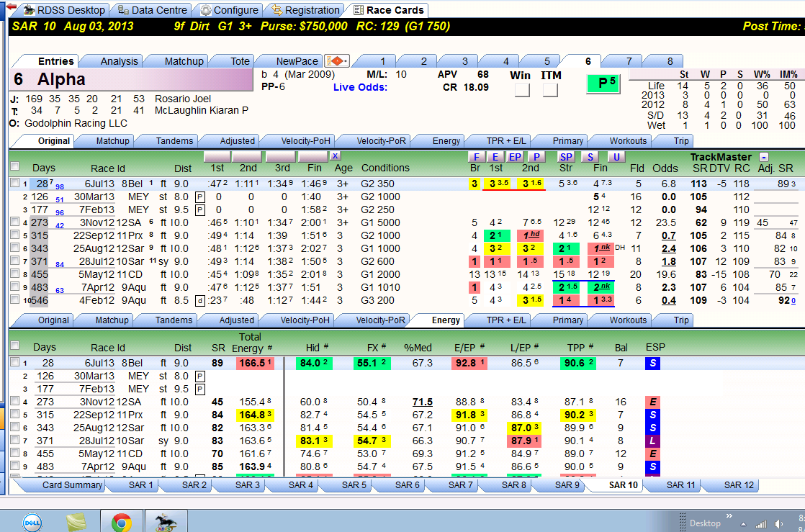Image resolution: width=805 pixels, height=532 pixels.
Task: Click purple L ESP badge for 28Jul12 row
Action: click(x=652, y=441)
